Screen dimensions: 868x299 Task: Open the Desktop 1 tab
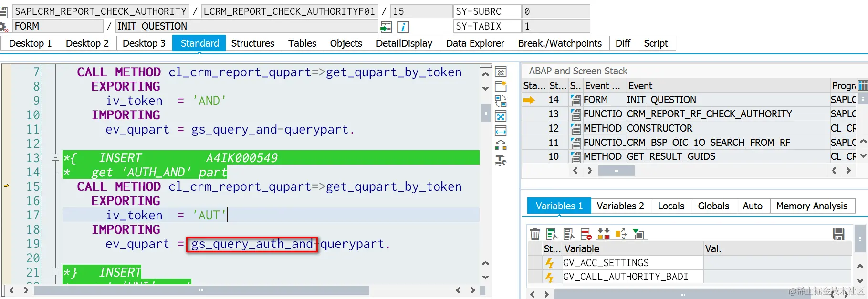[x=31, y=43]
